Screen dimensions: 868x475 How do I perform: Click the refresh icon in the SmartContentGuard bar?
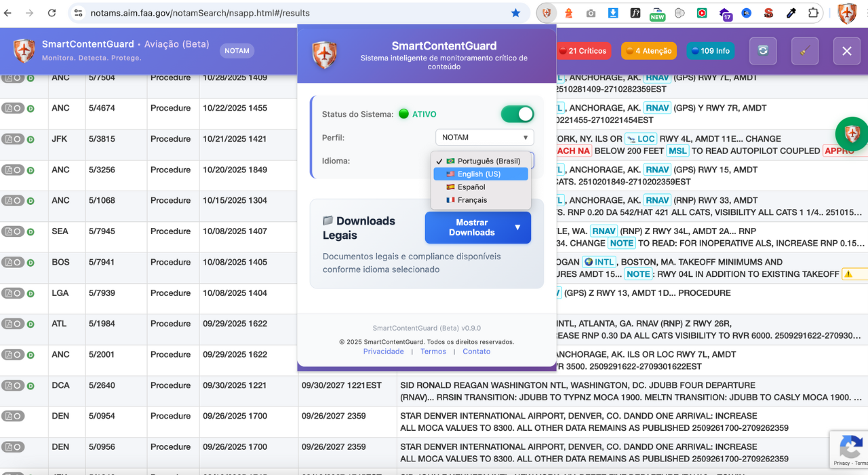tap(763, 51)
